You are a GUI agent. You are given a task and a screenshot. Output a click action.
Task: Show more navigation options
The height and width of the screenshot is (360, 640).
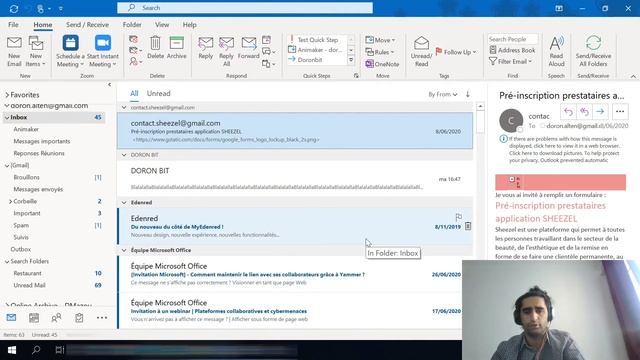[102, 318]
